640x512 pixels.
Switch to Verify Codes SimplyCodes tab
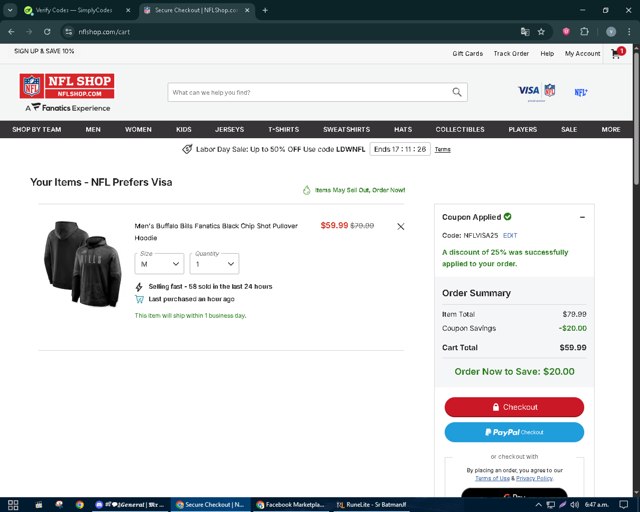[74, 10]
